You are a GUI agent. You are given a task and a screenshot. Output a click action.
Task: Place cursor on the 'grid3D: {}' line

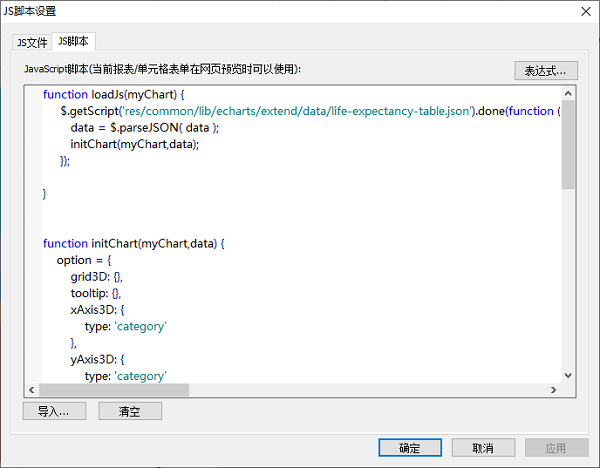[96, 276]
